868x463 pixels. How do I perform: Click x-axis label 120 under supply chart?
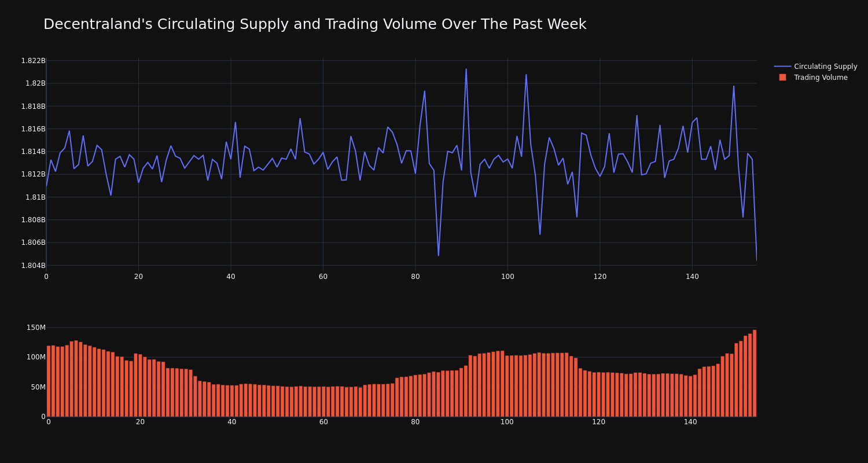[600, 277]
